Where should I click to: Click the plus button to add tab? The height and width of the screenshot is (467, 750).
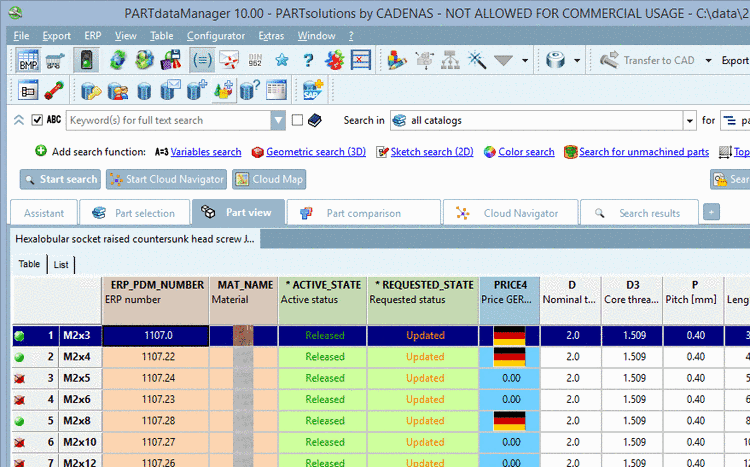711,212
